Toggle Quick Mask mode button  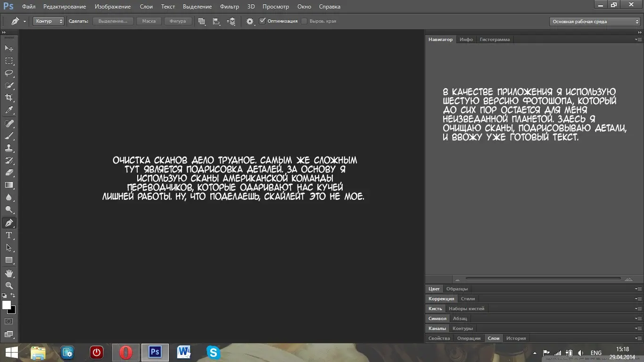point(9,321)
